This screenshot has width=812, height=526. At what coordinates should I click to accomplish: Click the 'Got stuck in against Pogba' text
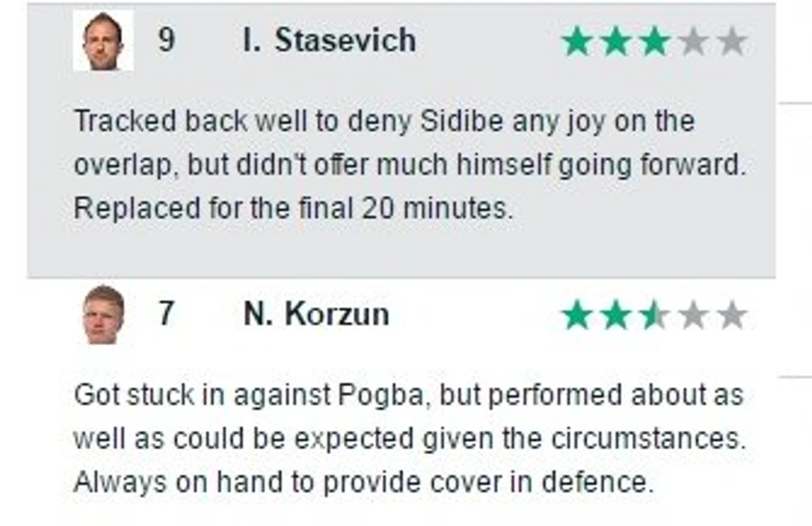(x=409, y=438)
